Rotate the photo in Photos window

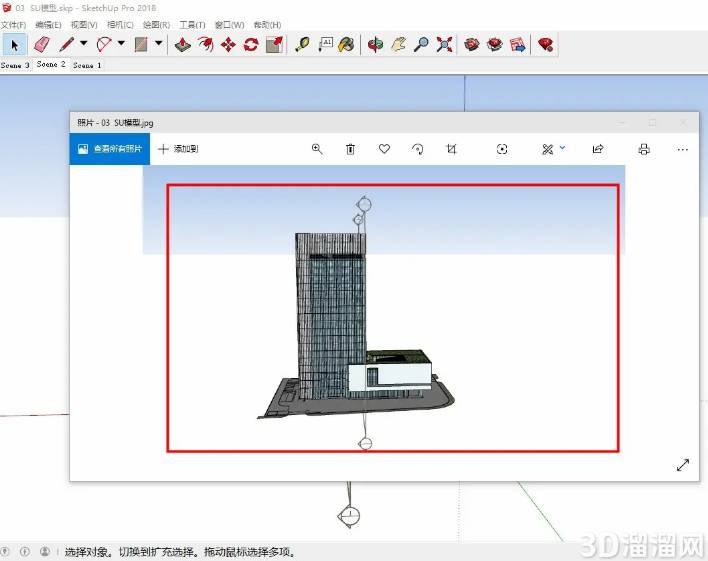click(x=418, y=149)
